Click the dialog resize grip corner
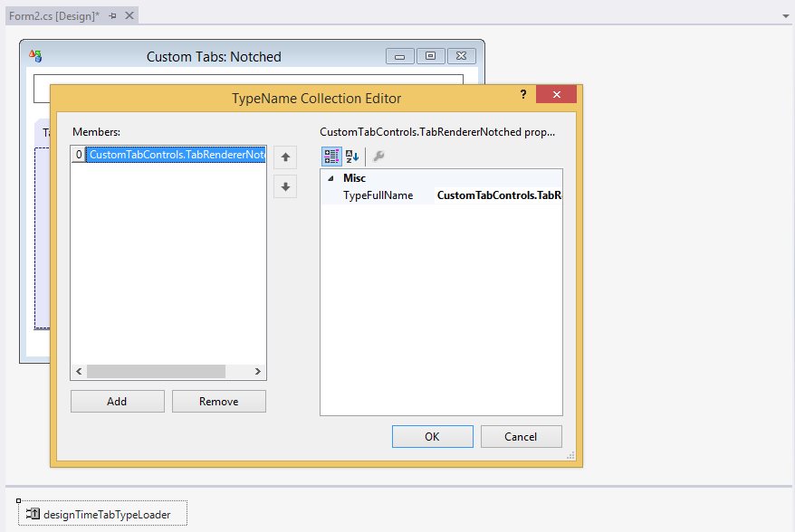This screenshot has width=795, height=532. (571, 455)
